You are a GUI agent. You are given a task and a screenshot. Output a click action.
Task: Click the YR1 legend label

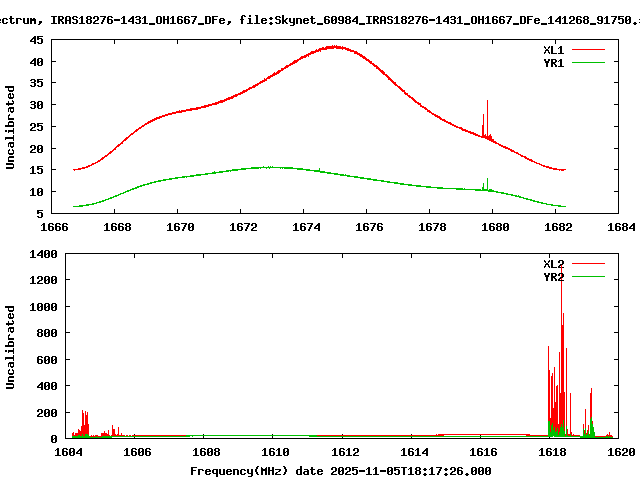(553, 62)
